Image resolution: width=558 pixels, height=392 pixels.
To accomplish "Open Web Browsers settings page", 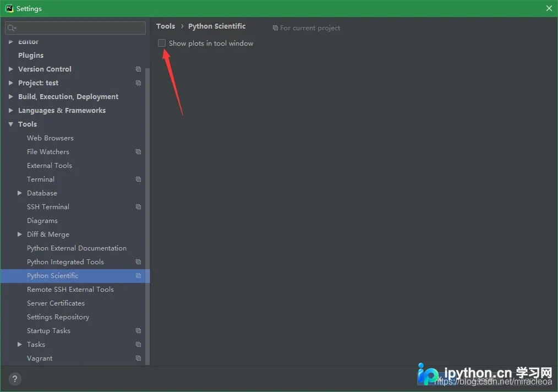I will tap(50, 138).
